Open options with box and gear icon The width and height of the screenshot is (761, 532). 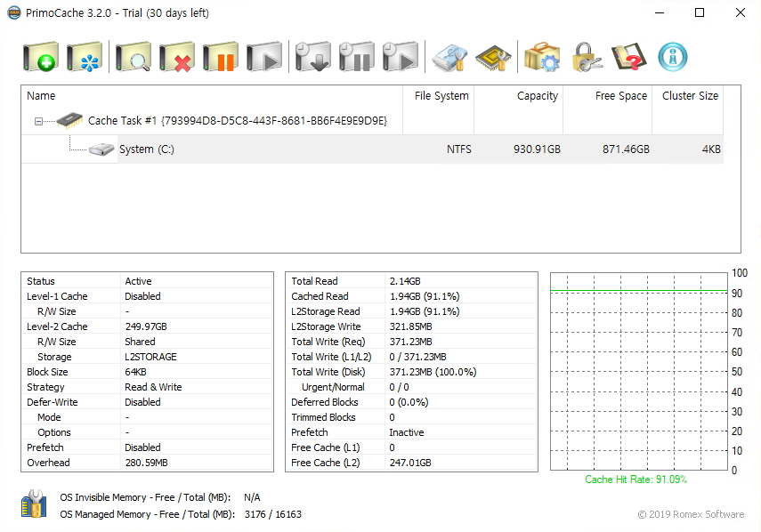click(x=542, y=57)
